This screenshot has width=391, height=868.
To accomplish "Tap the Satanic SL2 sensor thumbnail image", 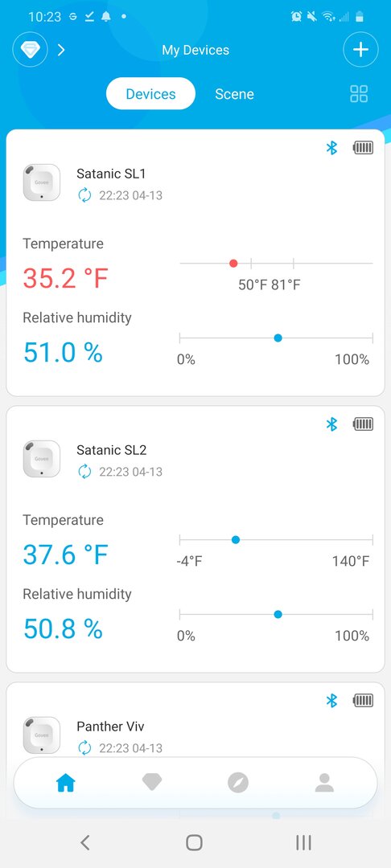I will tap(42, 459).
